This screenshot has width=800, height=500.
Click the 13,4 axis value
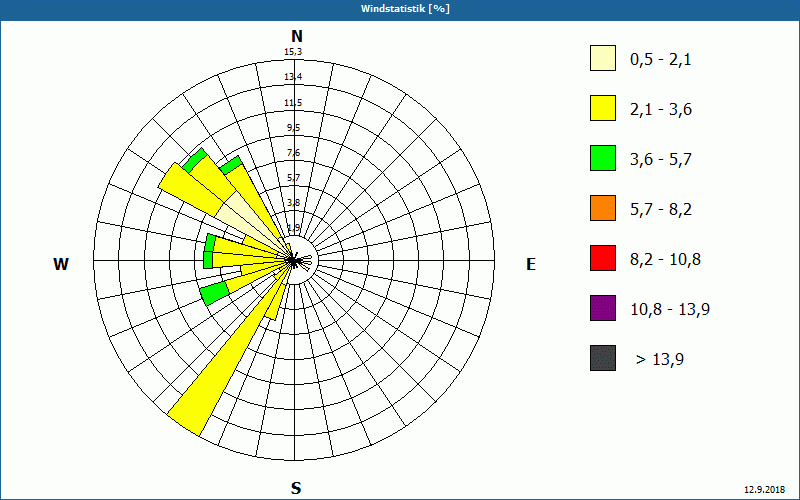[x=293, y=77]
